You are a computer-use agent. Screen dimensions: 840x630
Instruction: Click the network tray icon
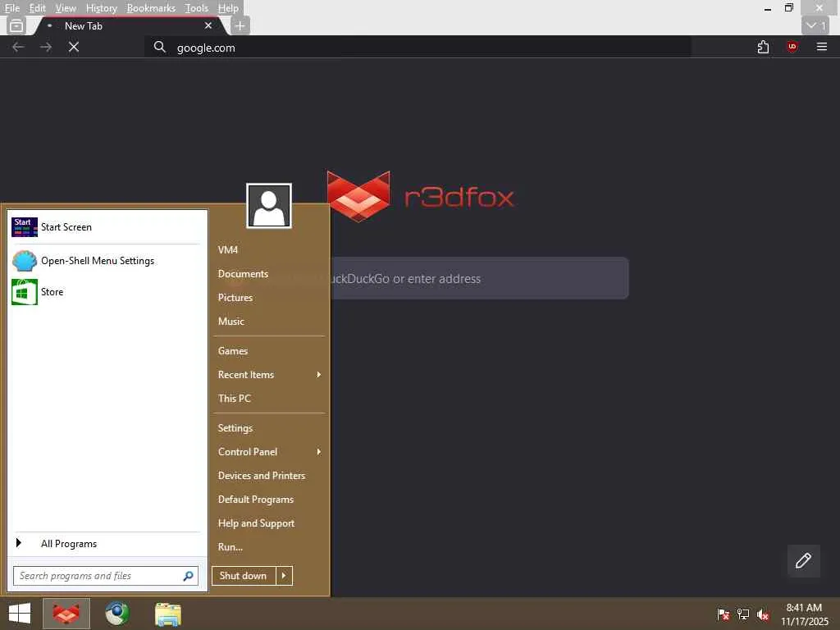point(743,614)
